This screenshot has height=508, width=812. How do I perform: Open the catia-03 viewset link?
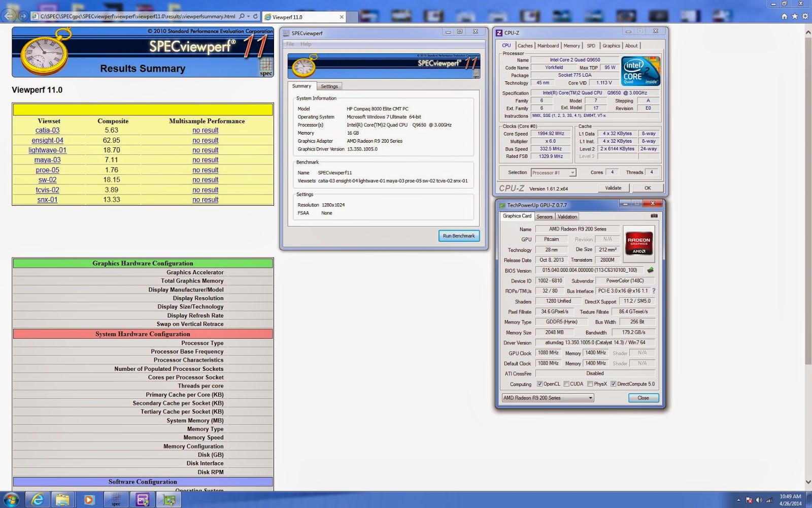(47, 131)
